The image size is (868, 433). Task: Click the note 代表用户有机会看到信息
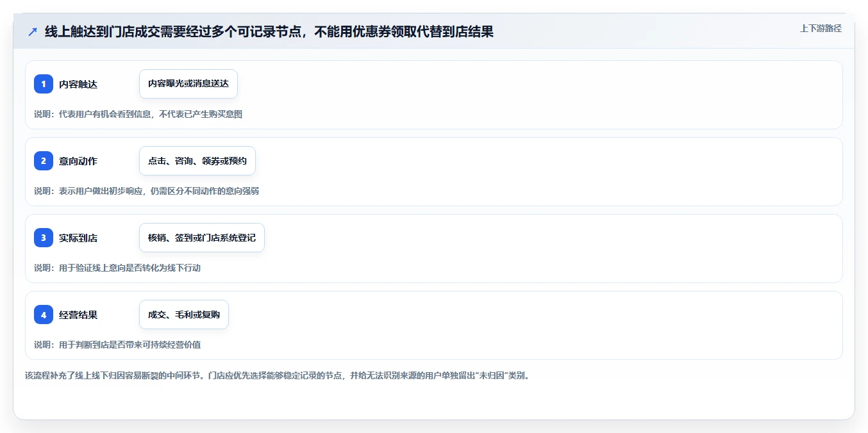tap(138, 114)
